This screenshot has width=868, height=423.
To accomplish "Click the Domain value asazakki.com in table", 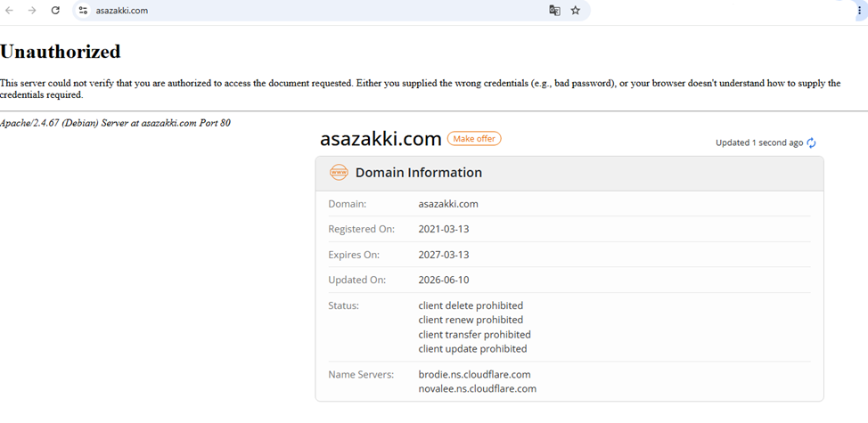I will tap(448, 204).
